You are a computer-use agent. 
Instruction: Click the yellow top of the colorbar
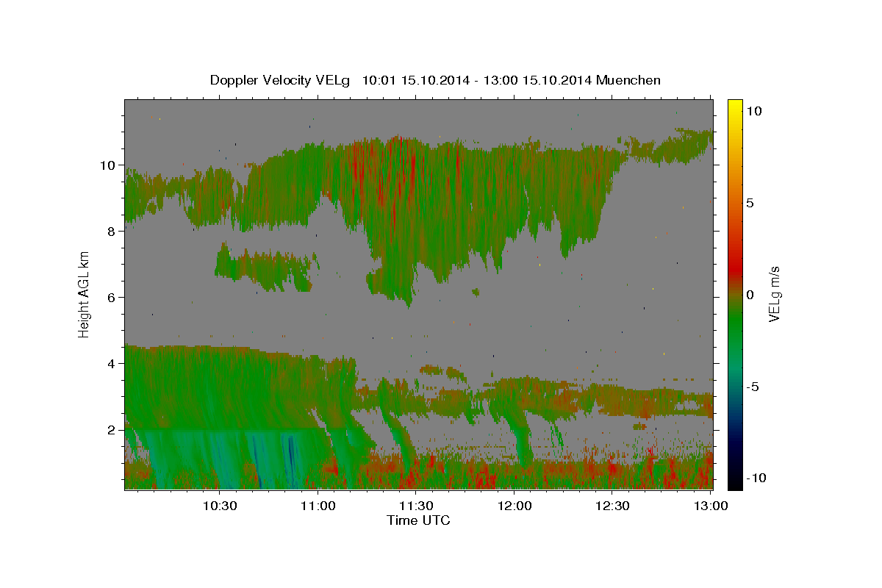pos(734,107)
